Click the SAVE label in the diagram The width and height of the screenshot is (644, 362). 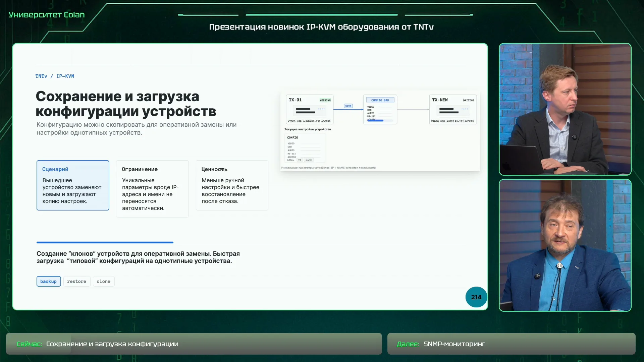coord(348,106)
